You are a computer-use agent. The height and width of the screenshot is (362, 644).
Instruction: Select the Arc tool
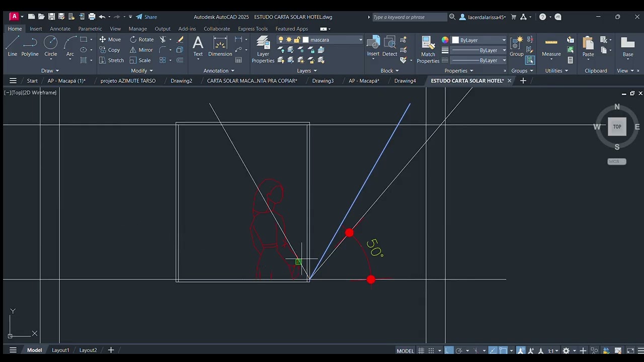(70, 46)
